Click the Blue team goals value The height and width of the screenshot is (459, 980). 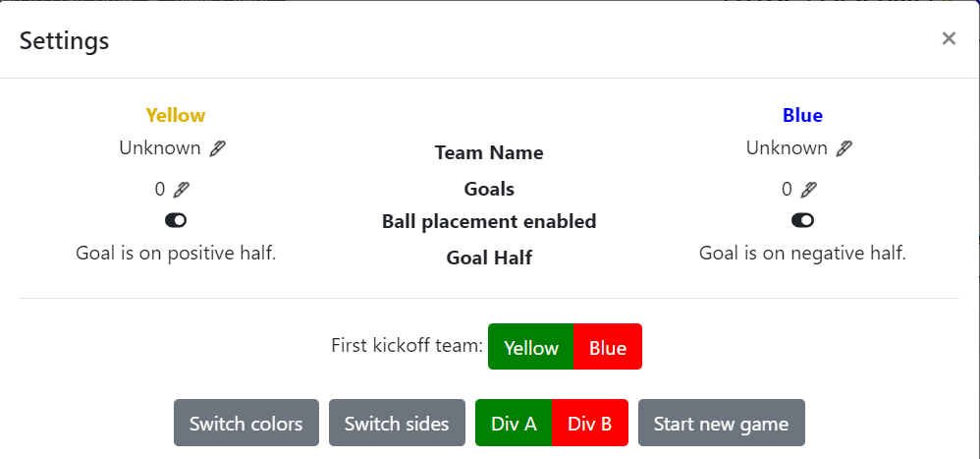point(787,190)
